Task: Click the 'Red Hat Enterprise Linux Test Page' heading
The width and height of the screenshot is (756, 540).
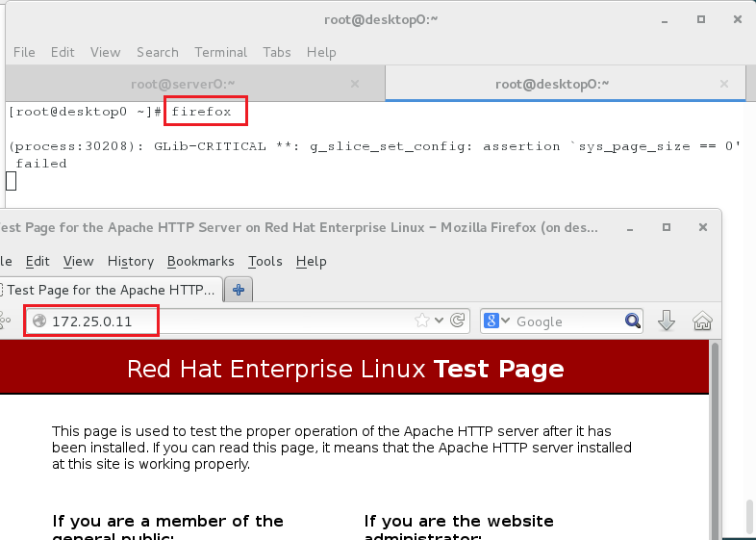Action: click(x=345, y=370)
